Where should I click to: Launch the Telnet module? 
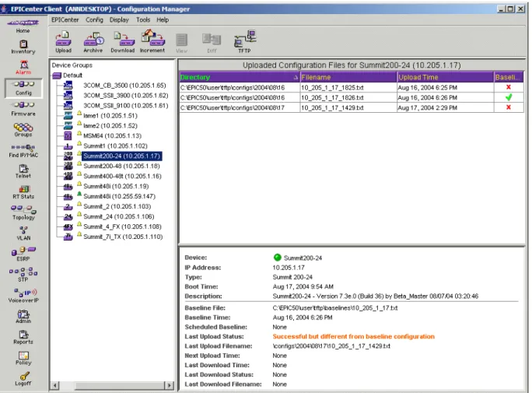(23, 171)
